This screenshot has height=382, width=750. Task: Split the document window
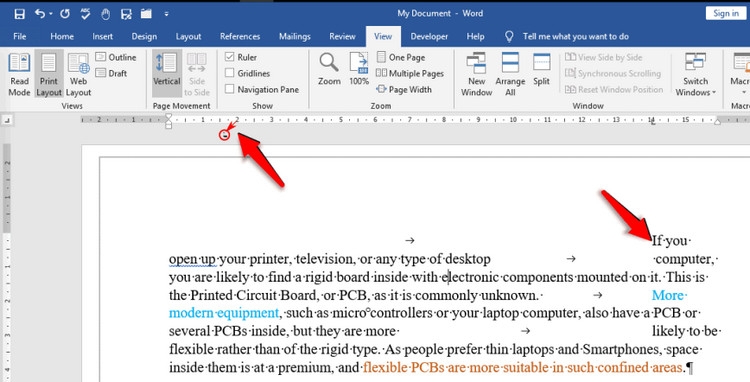[541, 70]
